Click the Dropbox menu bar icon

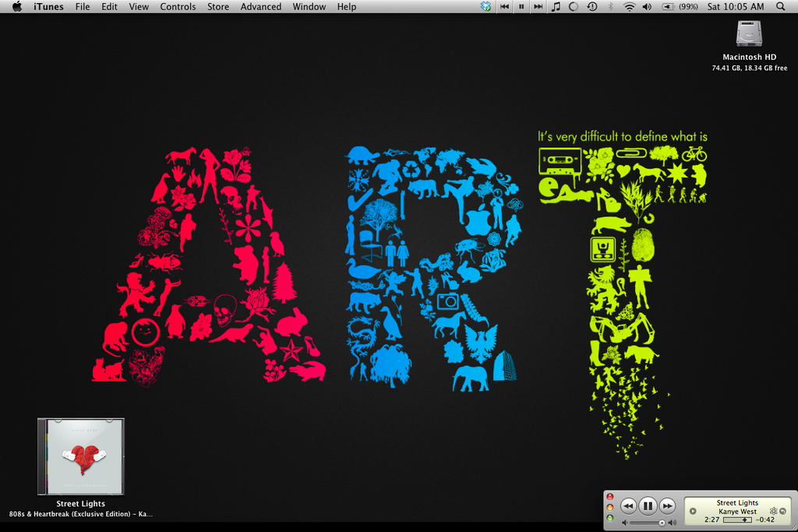(486, 6)
